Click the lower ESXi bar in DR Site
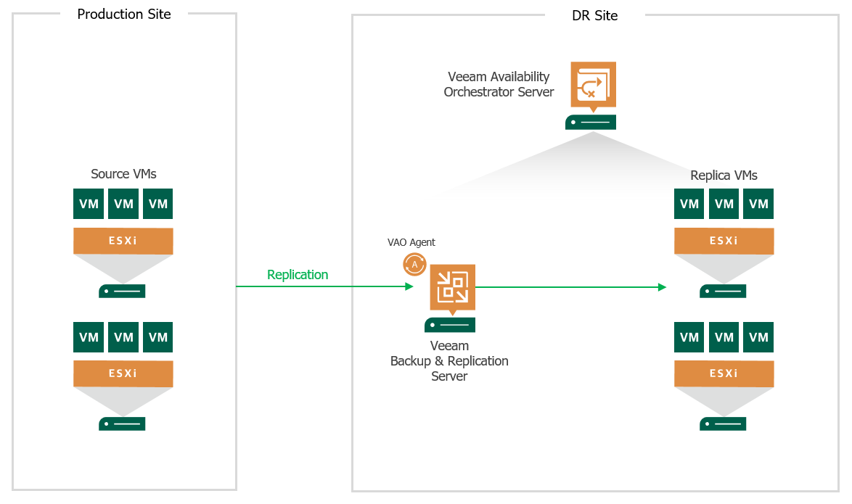852x504 pixels. (x=724, y=373)
